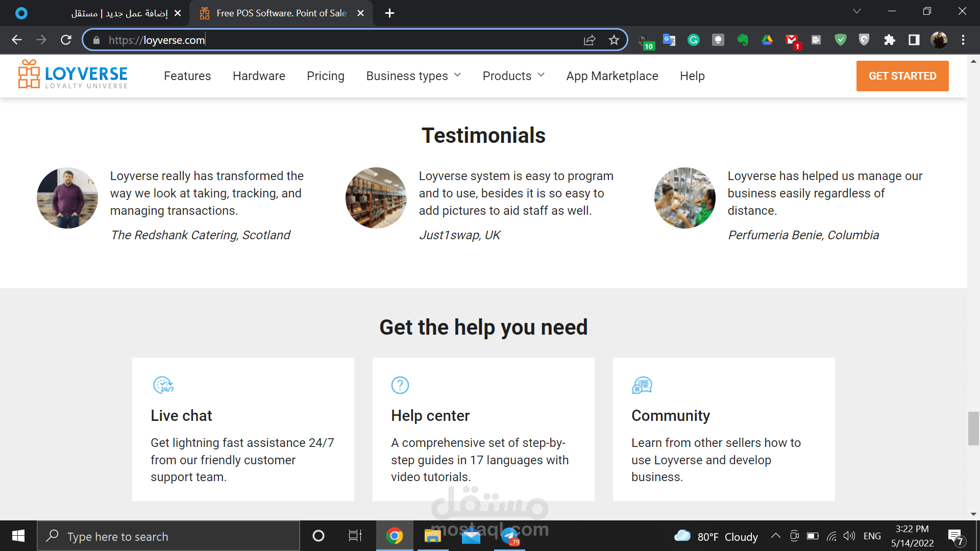
Task: Open the Google Translate extension icon
Action: click(669, 40)
